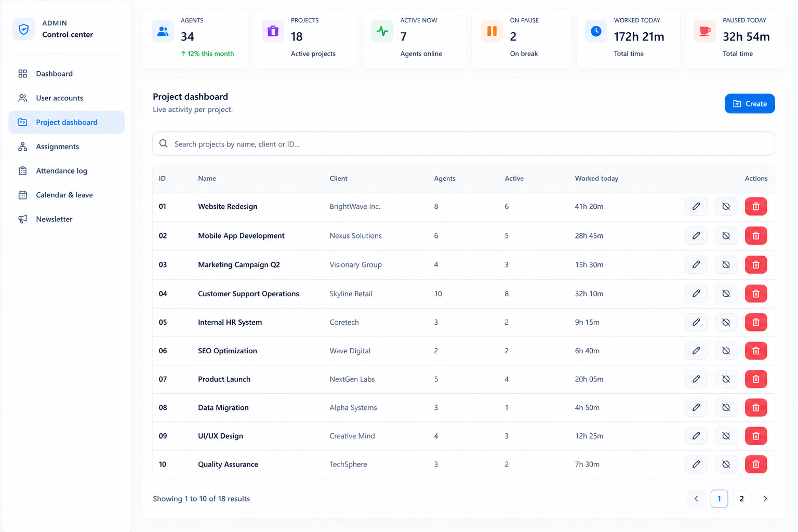798x532 pixels.
Task: Delete the Internal HR System project
Action: coord(756,322)
